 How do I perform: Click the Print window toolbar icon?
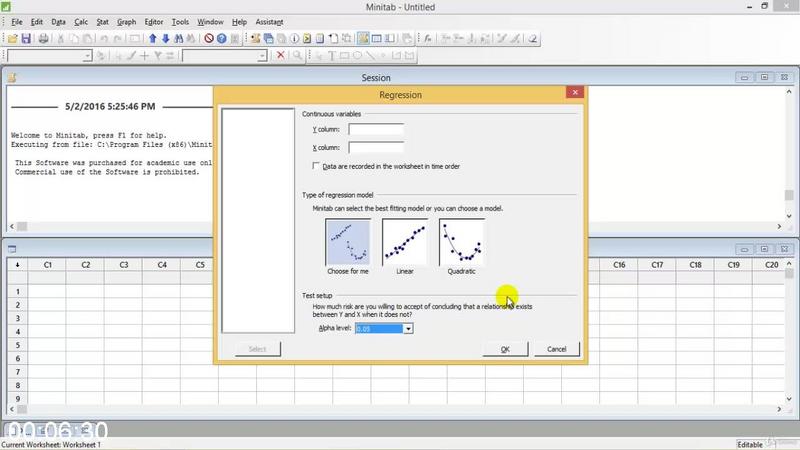(43, 39)
